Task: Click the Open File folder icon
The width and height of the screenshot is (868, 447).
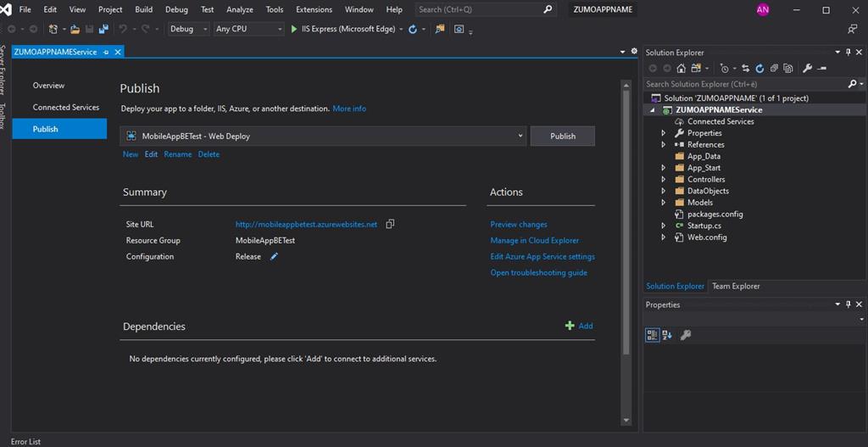Action: [75, 29]
